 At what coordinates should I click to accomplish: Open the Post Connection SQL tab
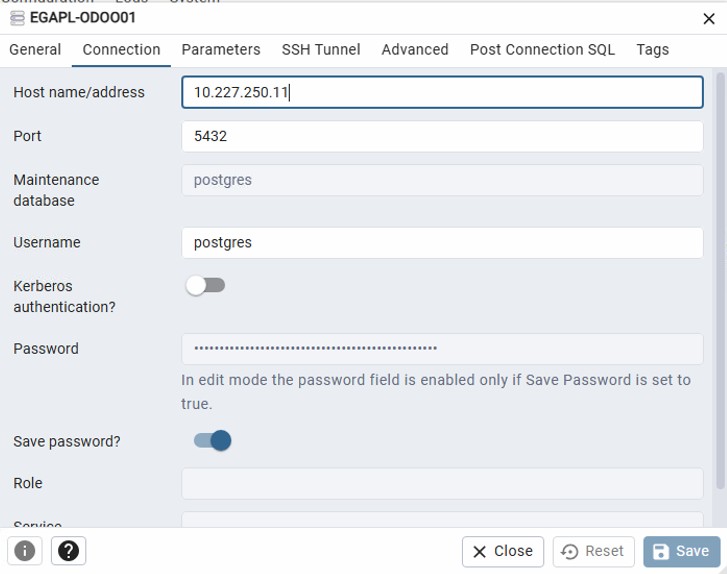click(542, 49)
